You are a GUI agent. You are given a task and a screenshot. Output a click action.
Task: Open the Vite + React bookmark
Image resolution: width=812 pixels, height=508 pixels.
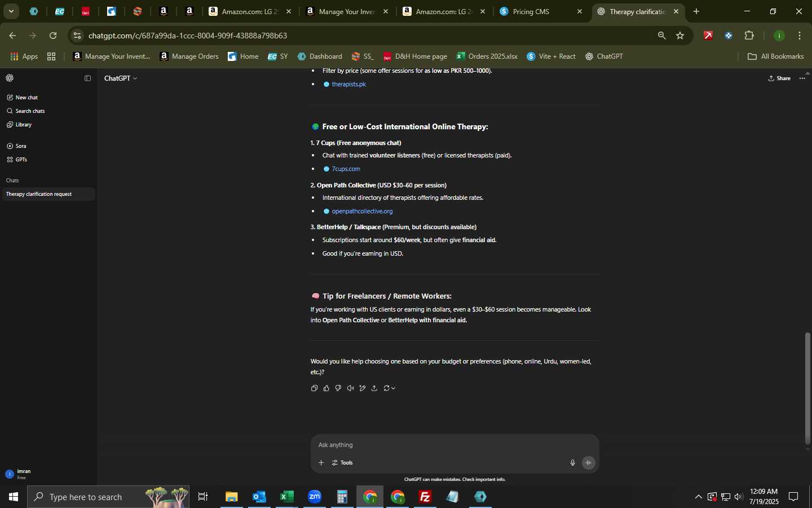pos(551,56)
